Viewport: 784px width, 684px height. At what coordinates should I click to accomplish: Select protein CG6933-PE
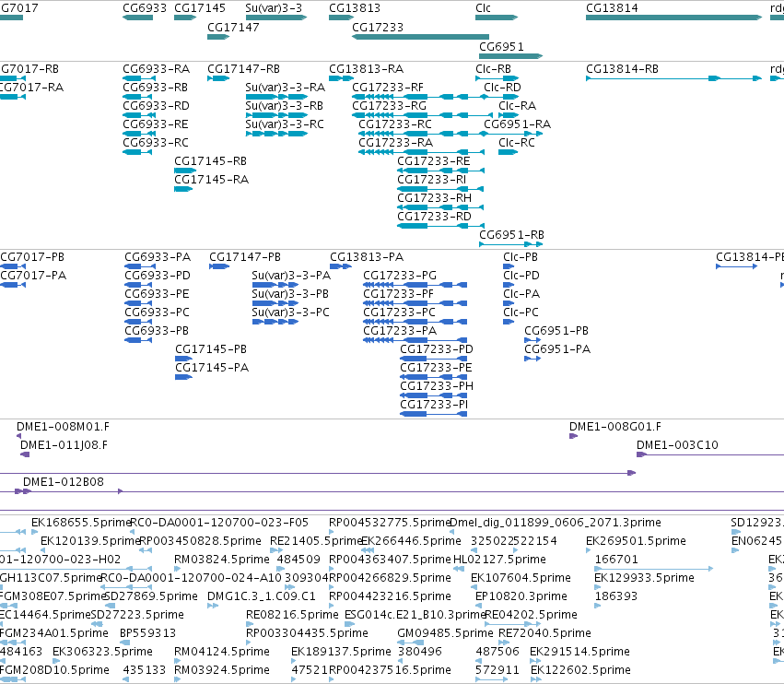(x=157, y=294)
